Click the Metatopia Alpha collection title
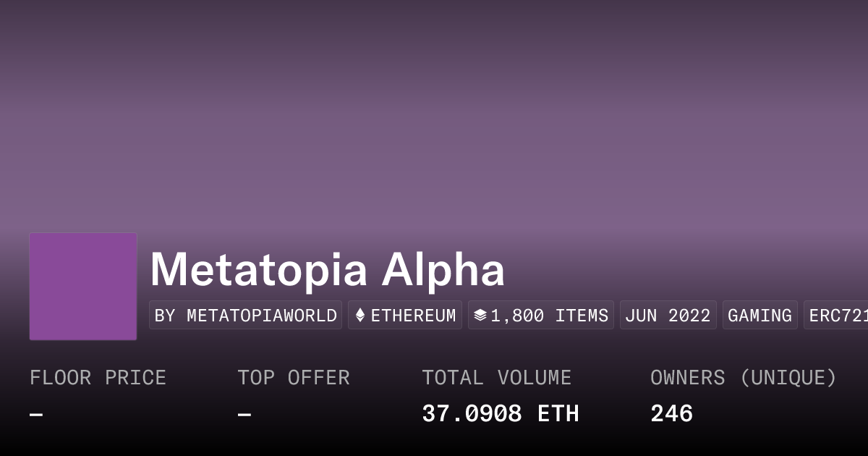 pyautogui.click(x=327, y=270)
